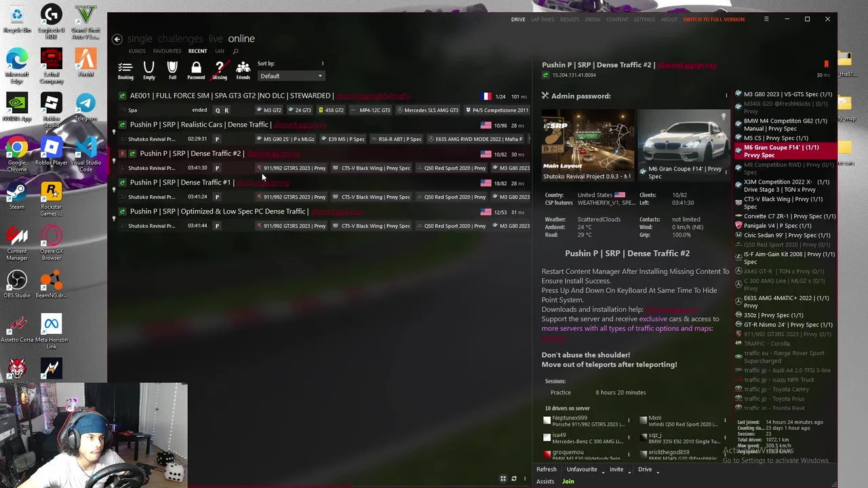868x488 pixels.
Task: Switch to the live mode tab
Action: 216,39
